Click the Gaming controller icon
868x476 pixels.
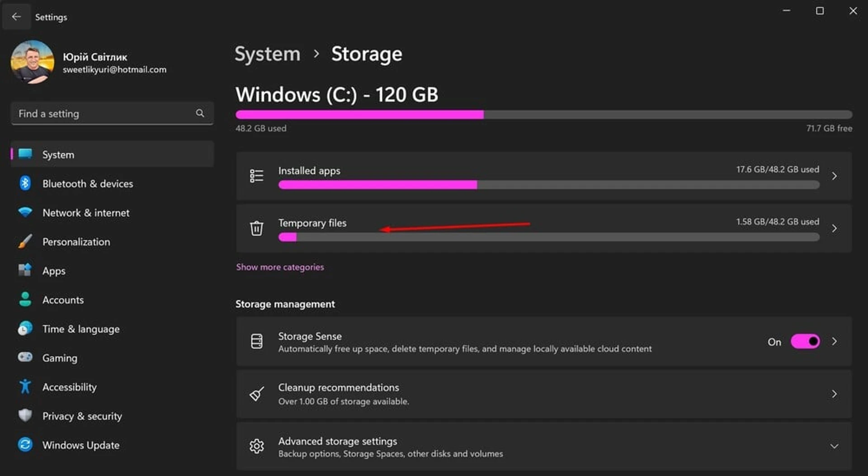coord(25,357)
